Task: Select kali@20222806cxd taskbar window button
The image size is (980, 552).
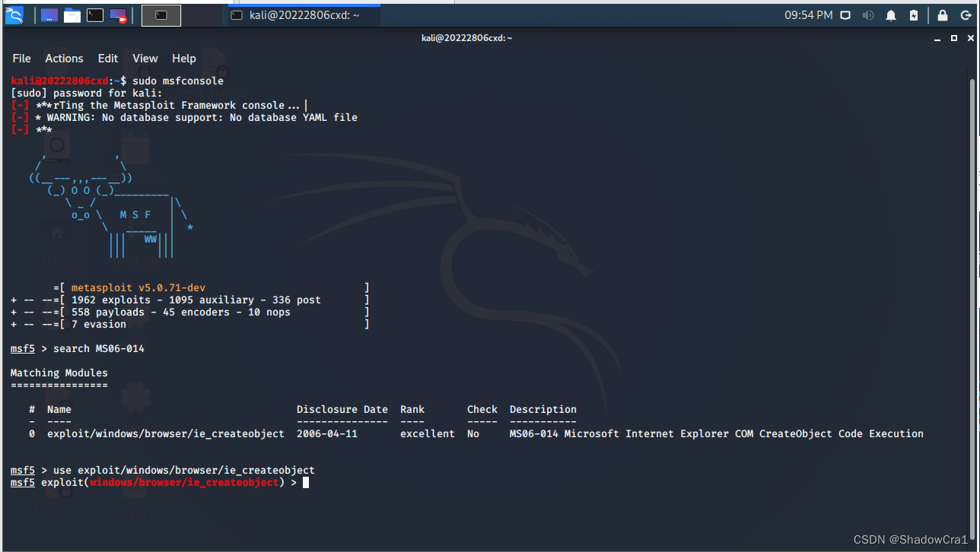Action: (x=304, y=15)
